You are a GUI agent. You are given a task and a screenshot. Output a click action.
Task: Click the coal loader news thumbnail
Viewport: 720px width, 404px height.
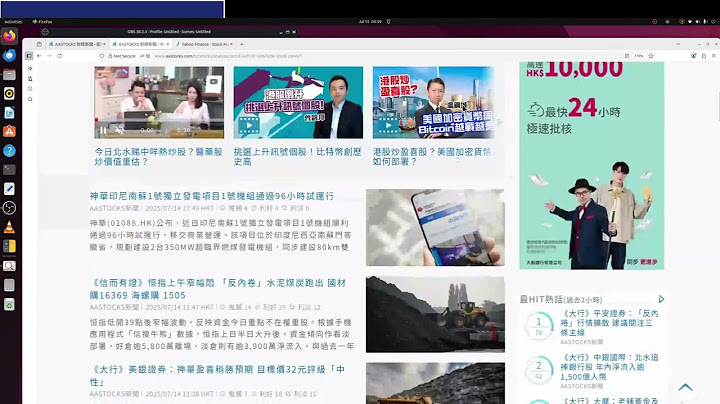coord(435,314)
